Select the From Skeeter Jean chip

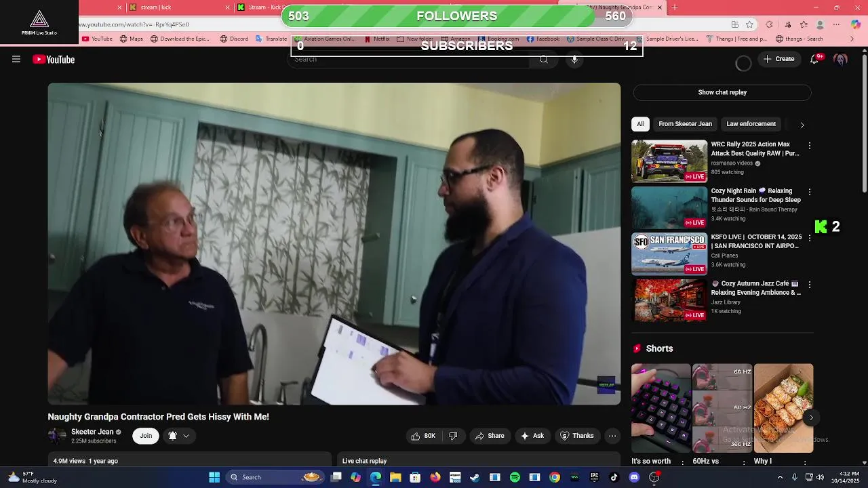pyautogui.click(x=685, y=124)
